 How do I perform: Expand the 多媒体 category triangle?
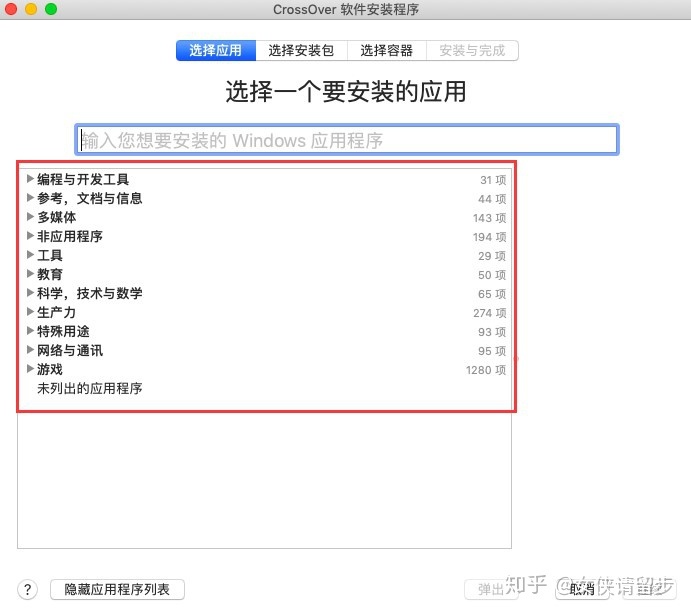tap(30, 216)
